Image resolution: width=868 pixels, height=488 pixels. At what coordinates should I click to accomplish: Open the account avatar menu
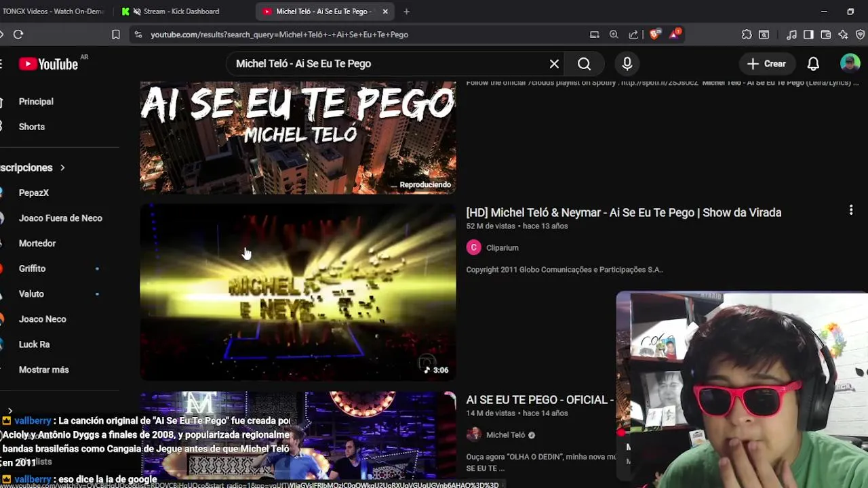(x=850, y=64)
